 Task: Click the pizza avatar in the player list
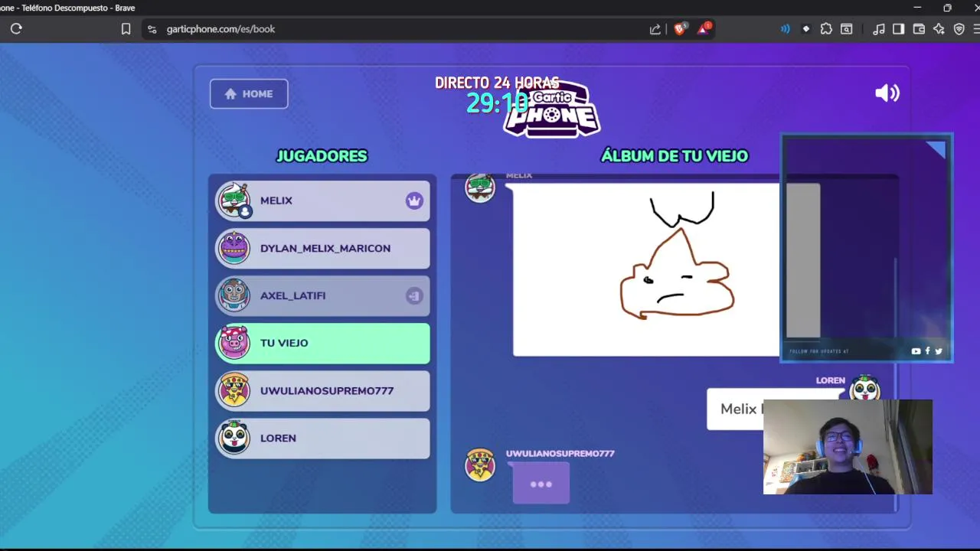pos(234,390)
